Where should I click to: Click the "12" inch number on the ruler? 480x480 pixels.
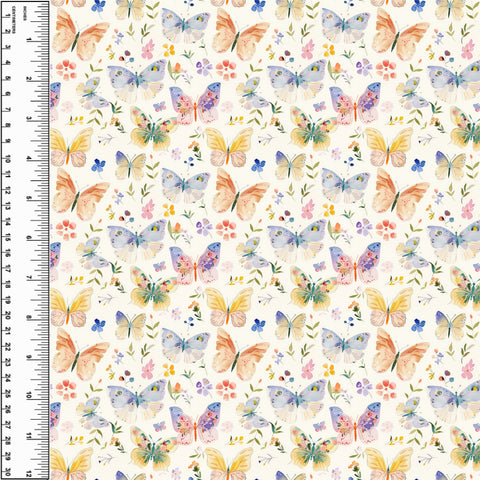click(x=29, y=474)
